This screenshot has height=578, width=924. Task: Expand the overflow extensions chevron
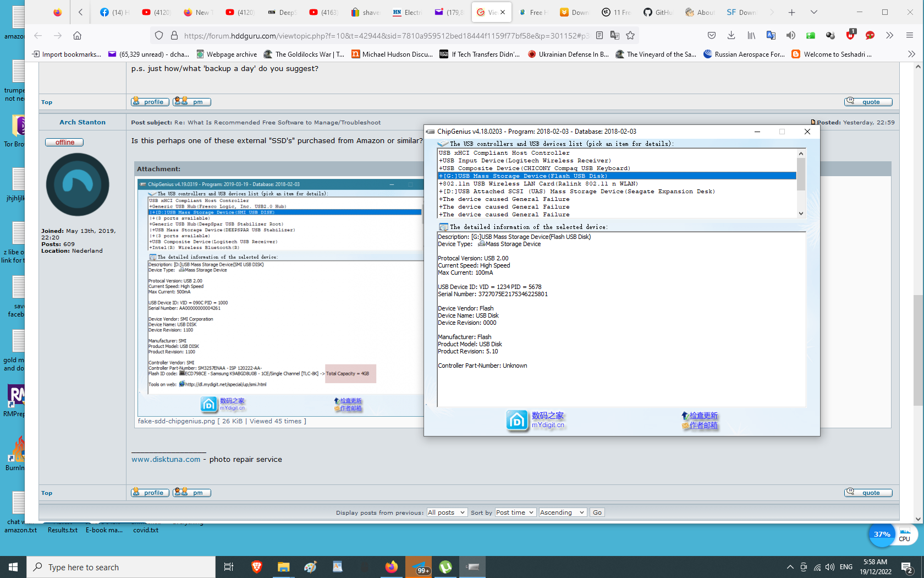tap(890, 36)
